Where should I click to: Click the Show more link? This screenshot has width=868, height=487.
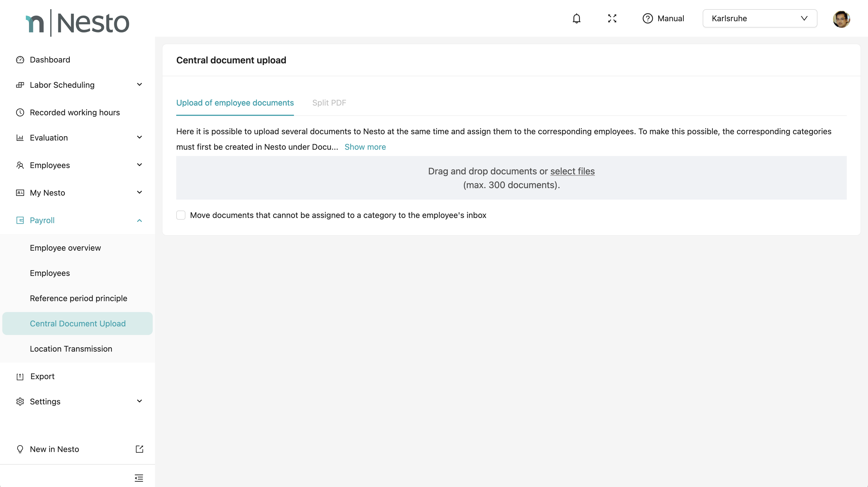(x=365, y=147)
